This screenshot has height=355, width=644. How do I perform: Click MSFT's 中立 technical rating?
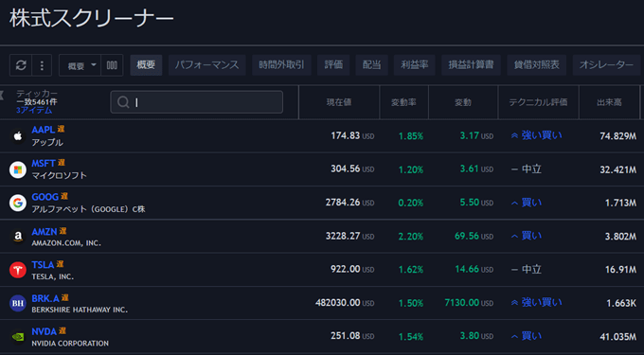[527, 169]
